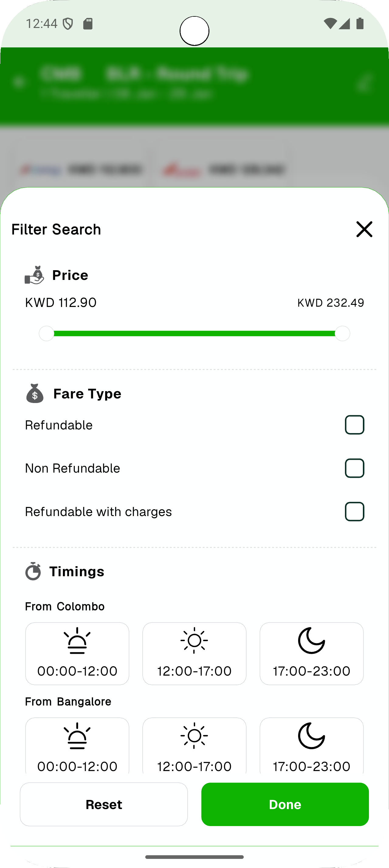Select afternoon sun slot from Colombo

click(194, 653)
